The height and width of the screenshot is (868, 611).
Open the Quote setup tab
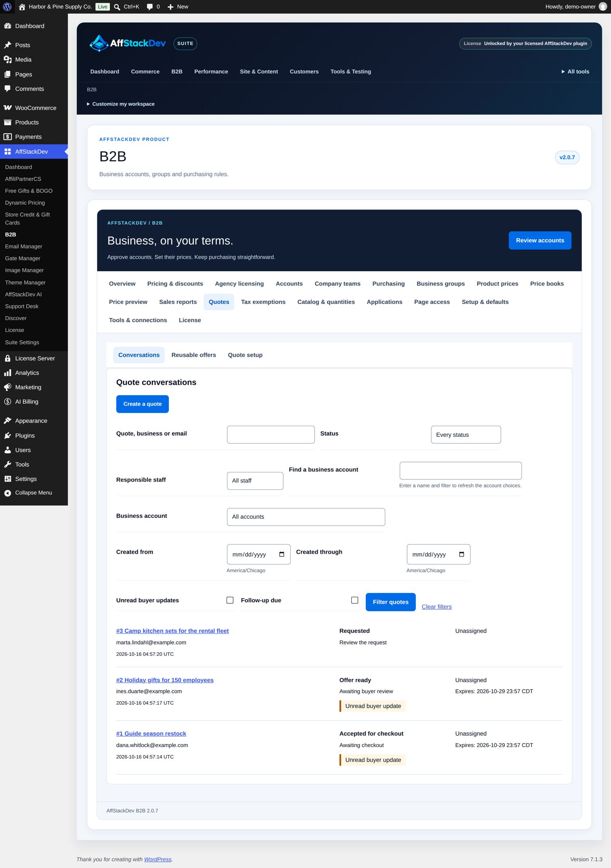pyautogui.click(x=245, y=355)
